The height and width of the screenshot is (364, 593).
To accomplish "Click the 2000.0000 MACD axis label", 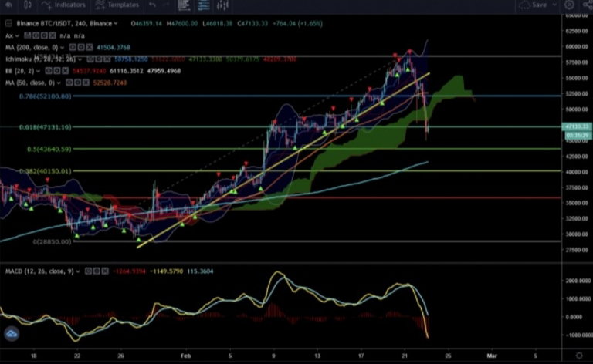I will (578, 281).
